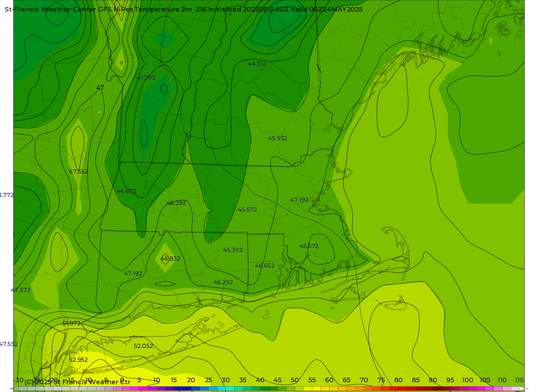Click the 70 label on the color scale
Viewport: 538px width, 392px height.
pyautogui.click(x=364, y=380)
